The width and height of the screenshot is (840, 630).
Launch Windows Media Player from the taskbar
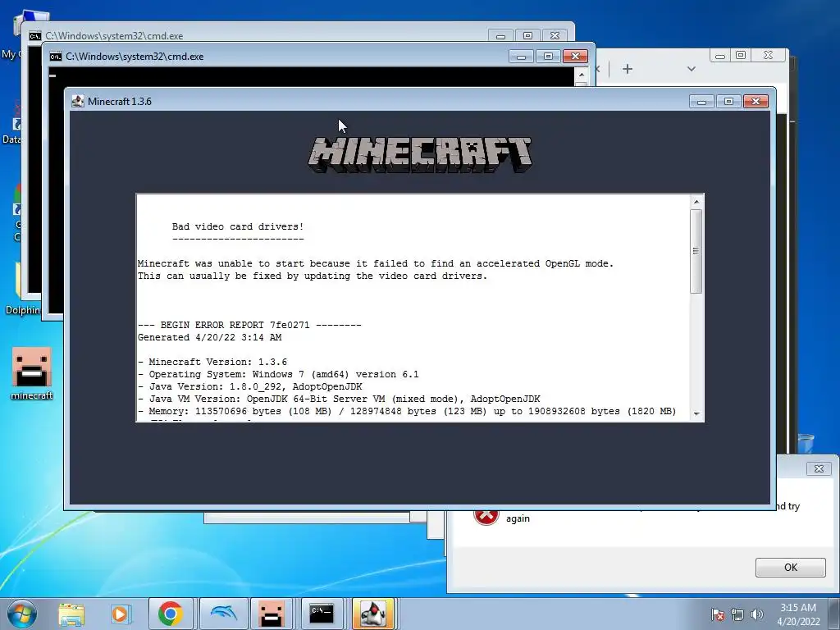[x=120, y=614]
